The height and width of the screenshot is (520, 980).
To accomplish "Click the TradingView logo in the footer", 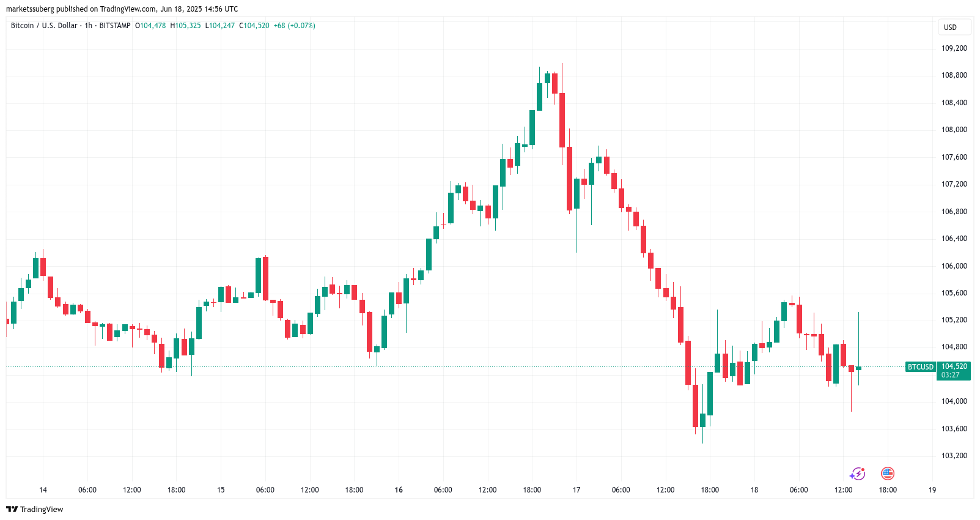I will point(35,509).
